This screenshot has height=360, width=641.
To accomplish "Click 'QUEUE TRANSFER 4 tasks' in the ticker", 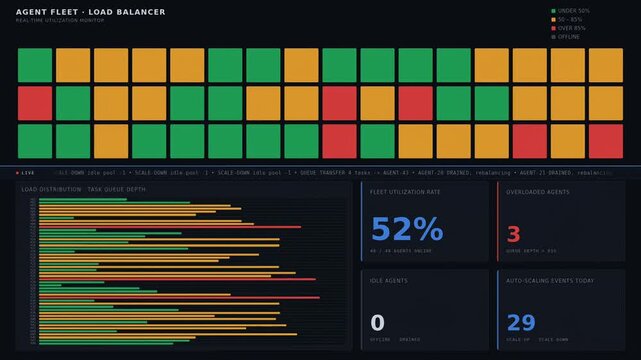I will coord(335,173).
